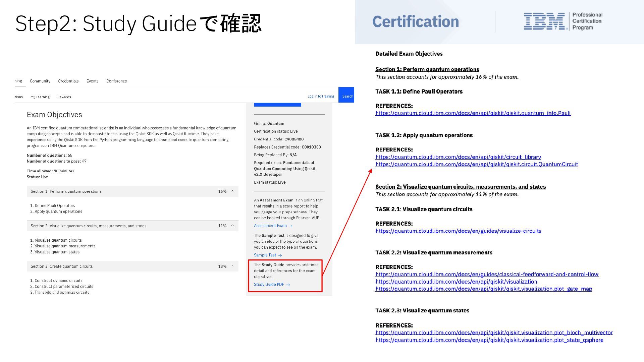The image size is (644, 362).
Task: Select the Rewards tab
Action: pyautogui.click(x=64, y=97)
